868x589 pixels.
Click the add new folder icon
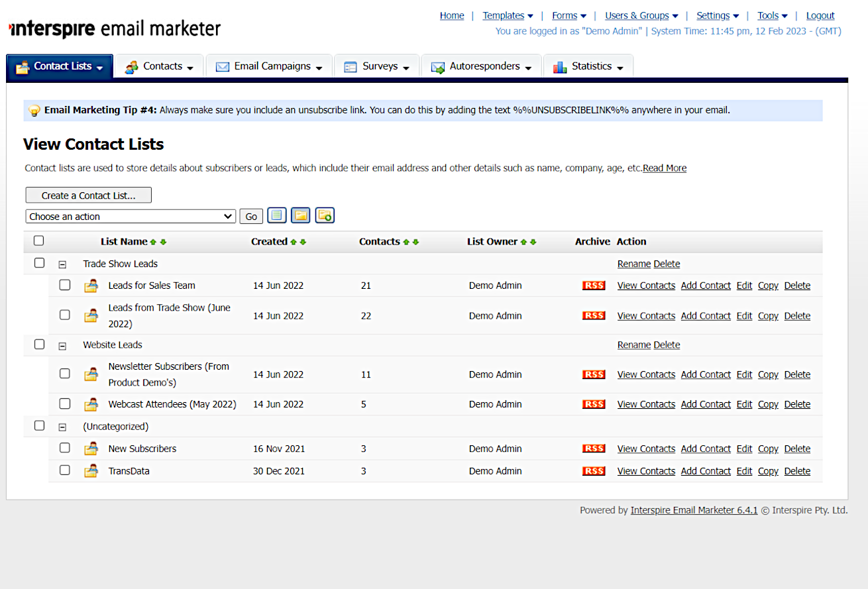325,215
